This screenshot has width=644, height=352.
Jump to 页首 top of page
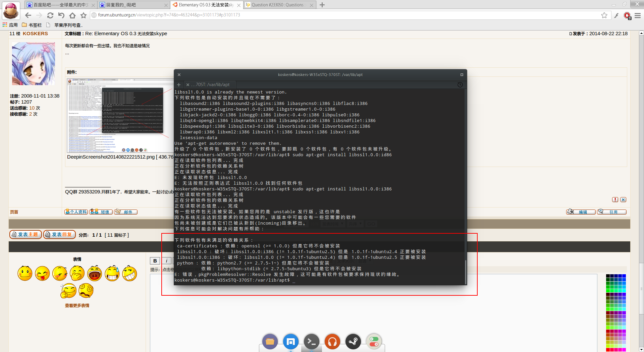click(14, 212)
